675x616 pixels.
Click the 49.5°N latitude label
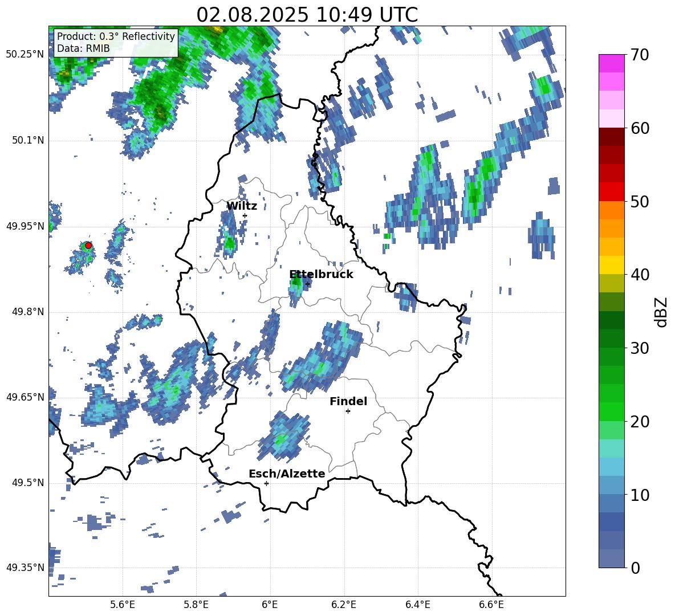[28, 482]
